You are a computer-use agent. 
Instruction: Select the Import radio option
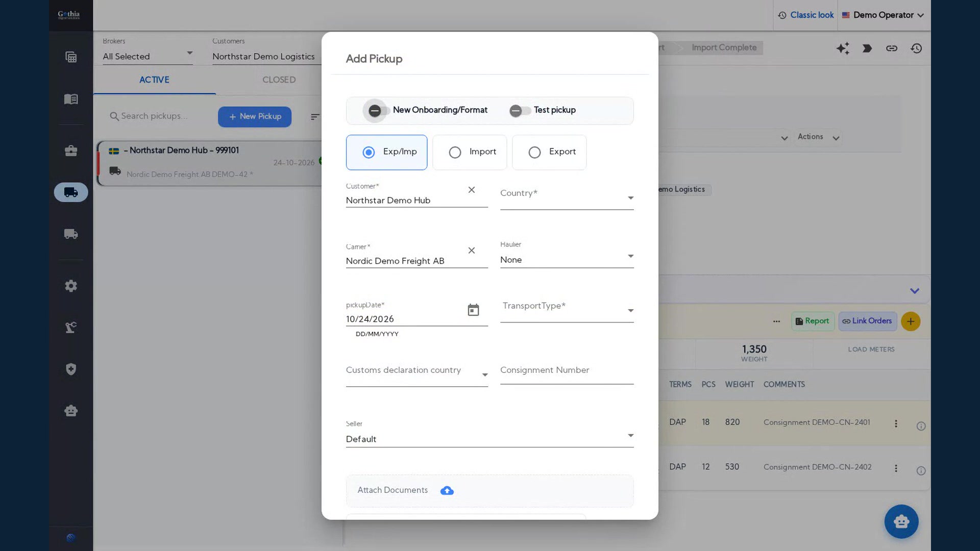tap(470, 152)
